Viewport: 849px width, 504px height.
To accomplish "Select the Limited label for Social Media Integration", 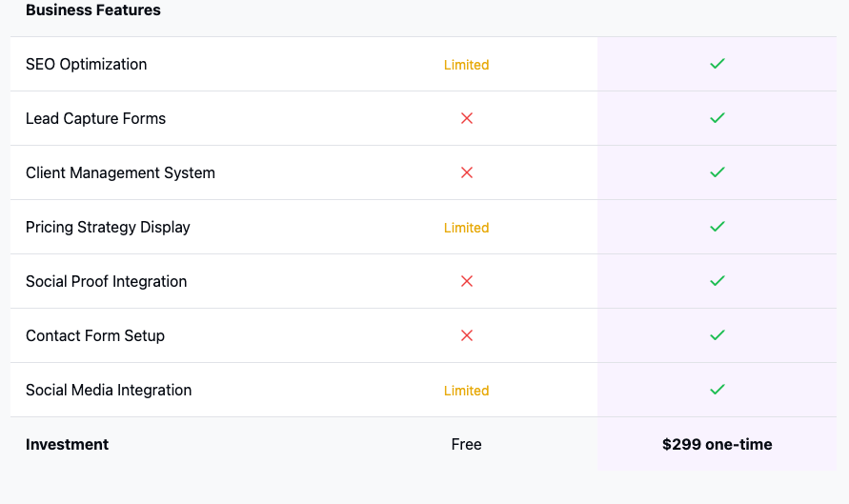I will click(x=466, y=391).
